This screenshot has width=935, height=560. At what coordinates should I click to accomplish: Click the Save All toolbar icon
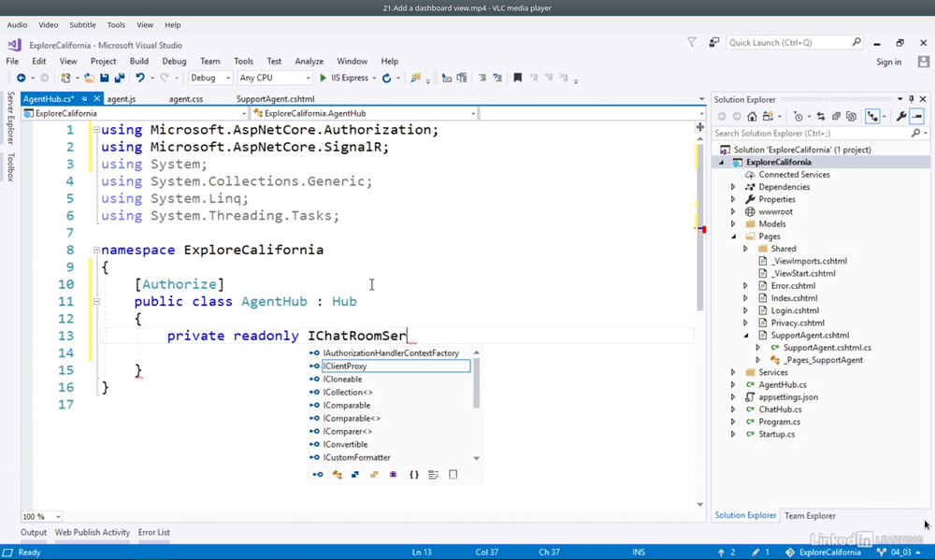[119, 79]
